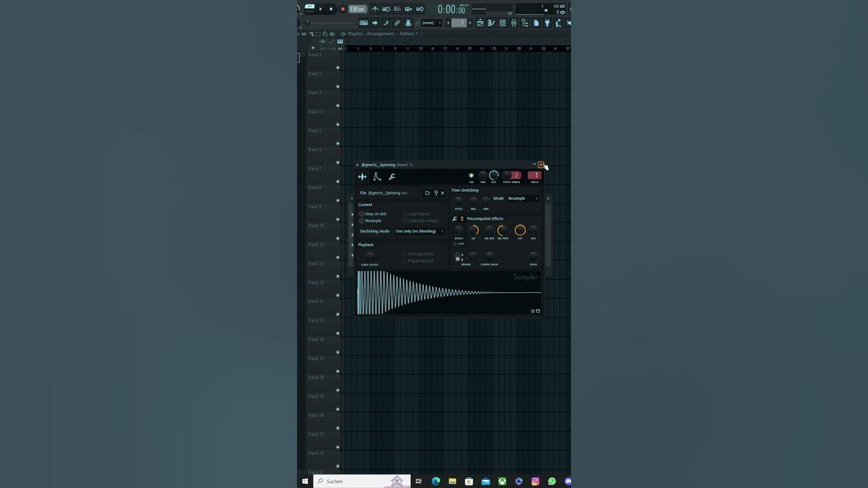Toggle the Keep on disk option

[373, 214]
